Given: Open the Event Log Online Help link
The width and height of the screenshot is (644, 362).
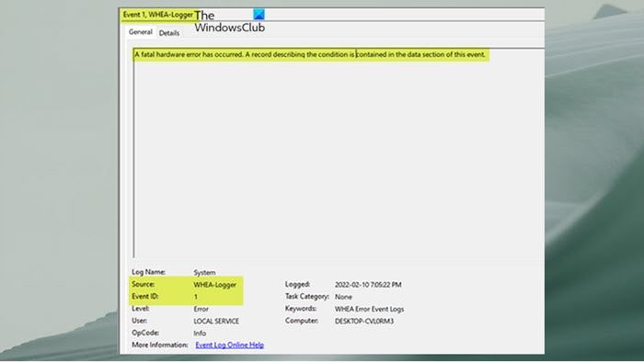Looking at the screenshot, I should [230, 345].
